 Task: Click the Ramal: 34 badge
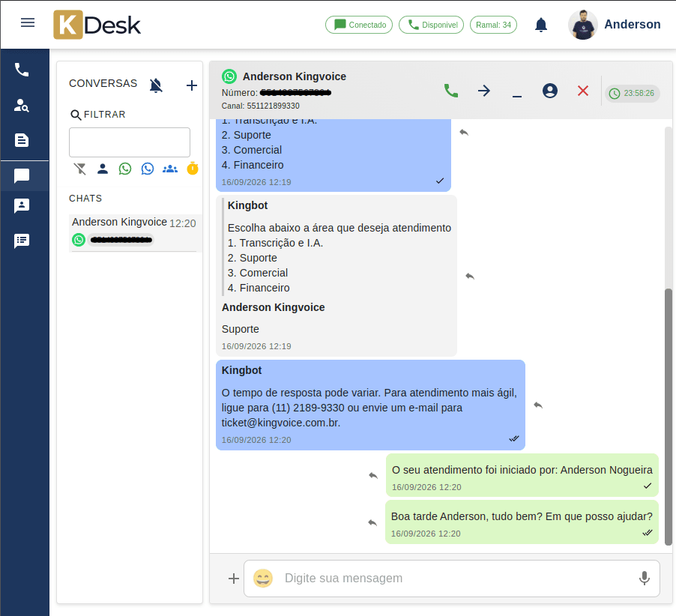(x=493, y=25)
